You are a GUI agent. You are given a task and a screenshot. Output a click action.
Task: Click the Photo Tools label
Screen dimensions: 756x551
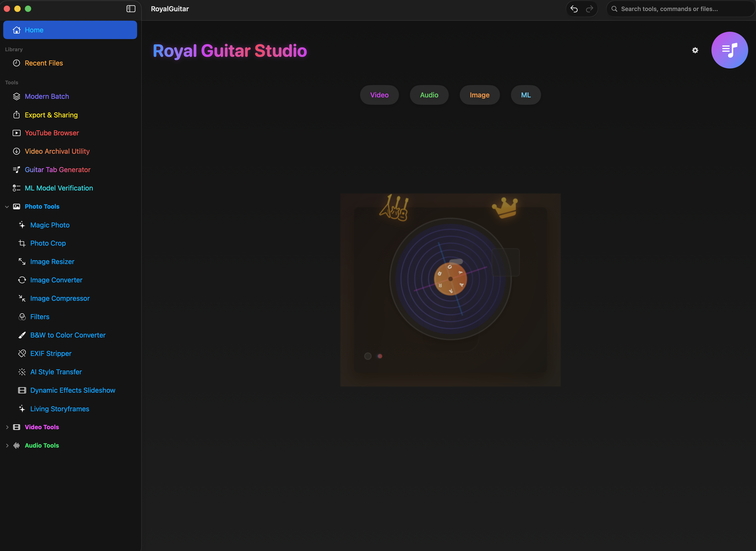42,207
